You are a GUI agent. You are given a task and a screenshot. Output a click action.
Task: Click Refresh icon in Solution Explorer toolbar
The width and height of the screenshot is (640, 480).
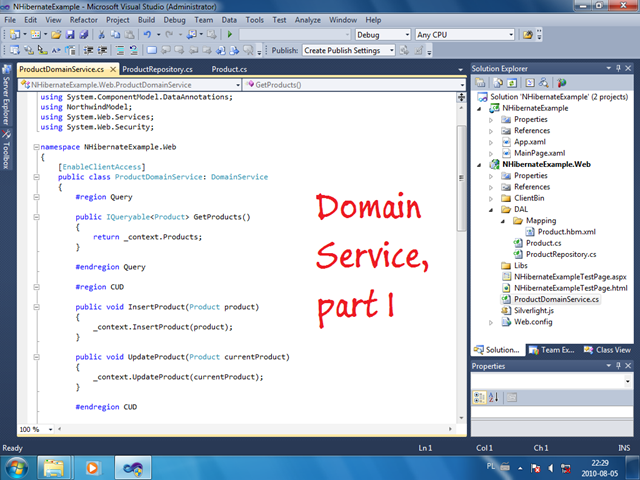point(512,83)
